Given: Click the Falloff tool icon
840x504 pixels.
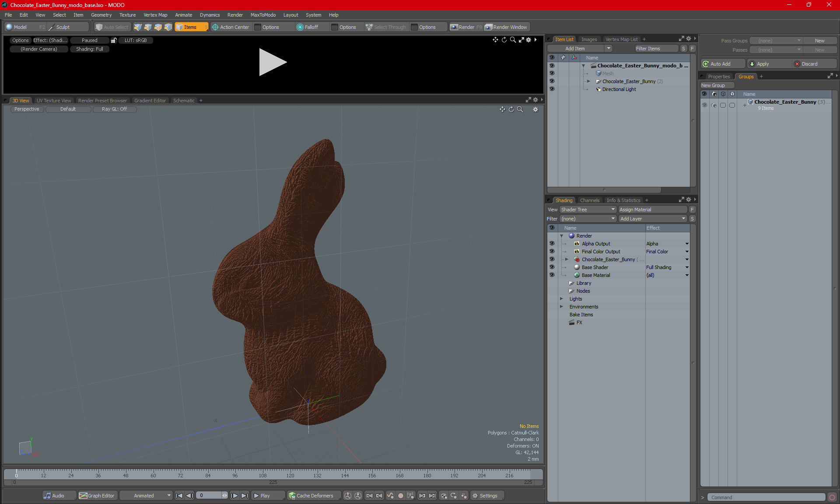Looking at the screenshot, I should coord(300,27).
